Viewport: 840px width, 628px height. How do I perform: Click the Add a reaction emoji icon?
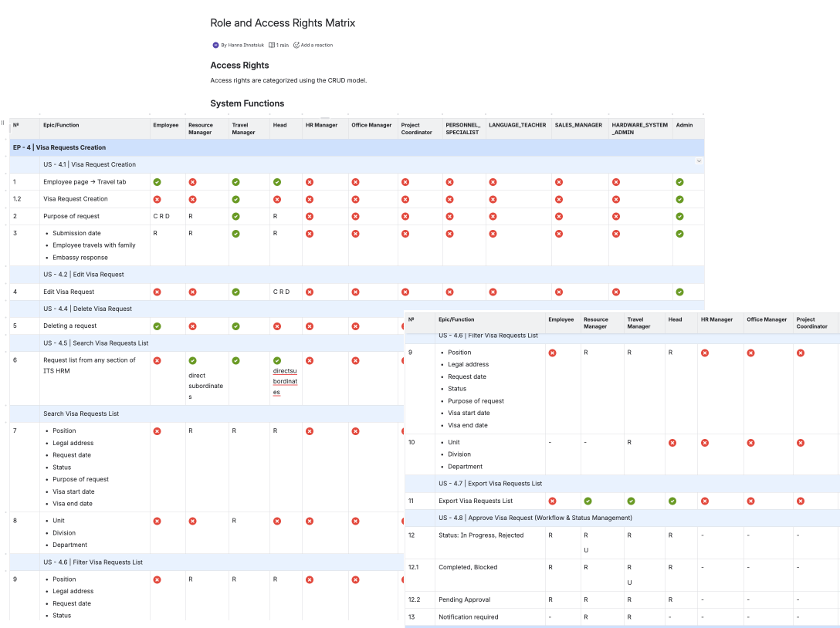pyautogui.click(x=296, y=46)
